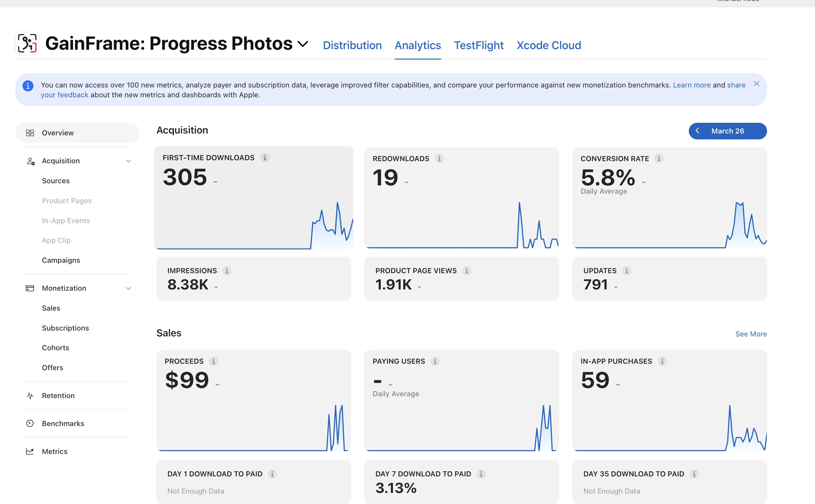Collapse the Acquisition sidebar section

coord(128,161)
